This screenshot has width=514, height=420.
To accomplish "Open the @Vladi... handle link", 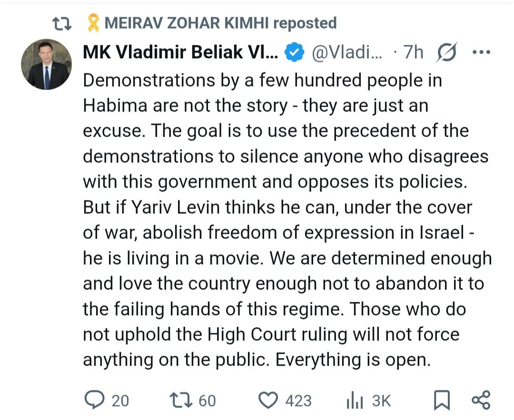I will click(346, 53).
